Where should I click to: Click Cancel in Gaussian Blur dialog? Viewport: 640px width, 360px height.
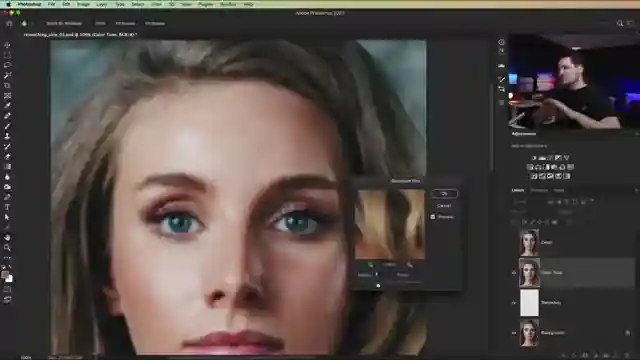pyautogui.click(x=444, y=206)
